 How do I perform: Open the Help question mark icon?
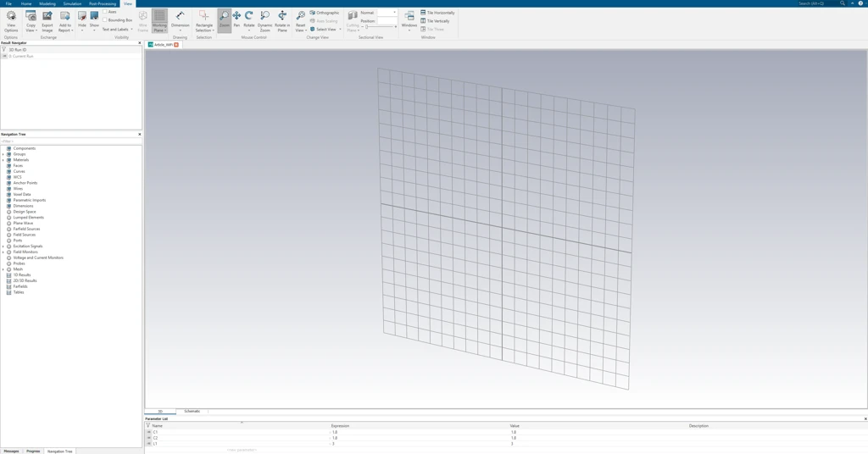click(x=861, y=3)
